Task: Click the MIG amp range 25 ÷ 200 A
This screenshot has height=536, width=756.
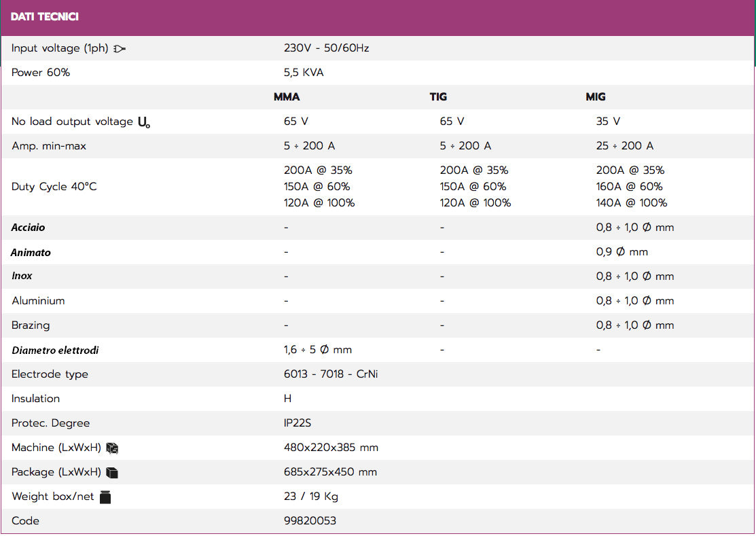Action: point(624,146)
